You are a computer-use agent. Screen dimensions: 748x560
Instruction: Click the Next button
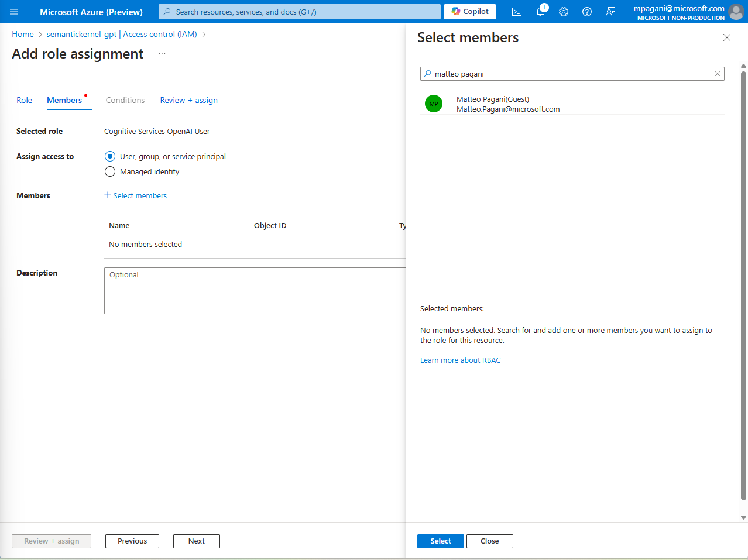click(197, 541)
